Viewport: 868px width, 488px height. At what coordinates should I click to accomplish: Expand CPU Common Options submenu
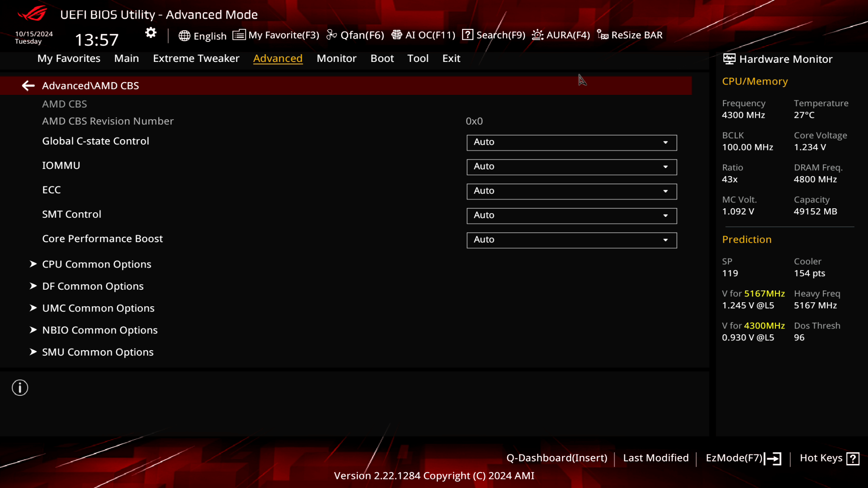click(x=97, y=264)
